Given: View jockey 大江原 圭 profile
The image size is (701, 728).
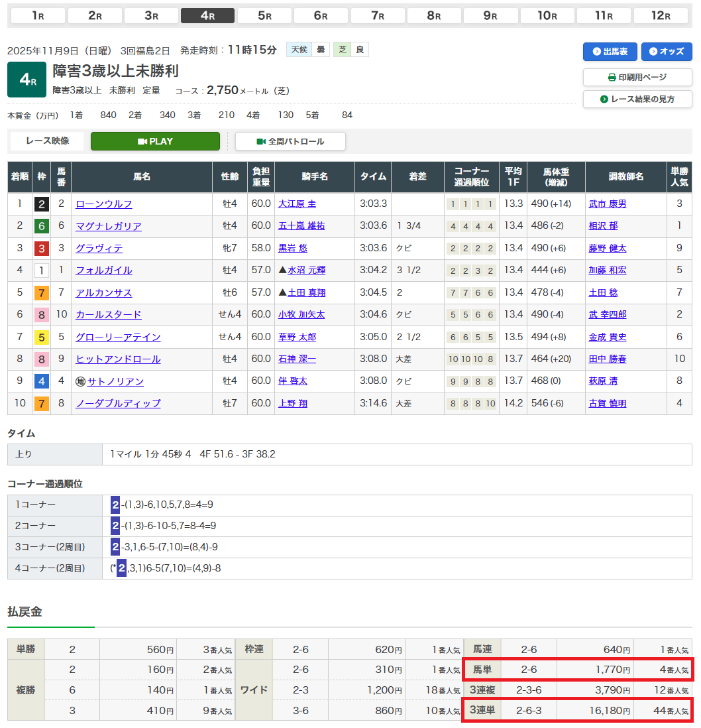Looking at the screenshot, I should [297, 204].
